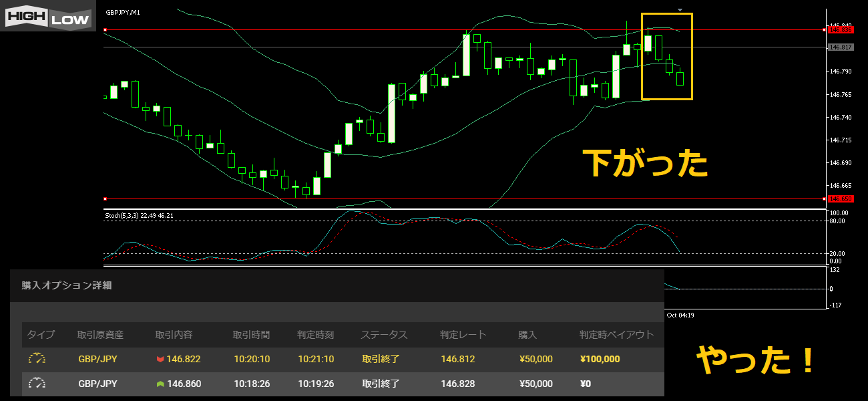Click GBP/JPY in the winning trade row
Viewport: 868px width, 401px height.
[97, 360]
